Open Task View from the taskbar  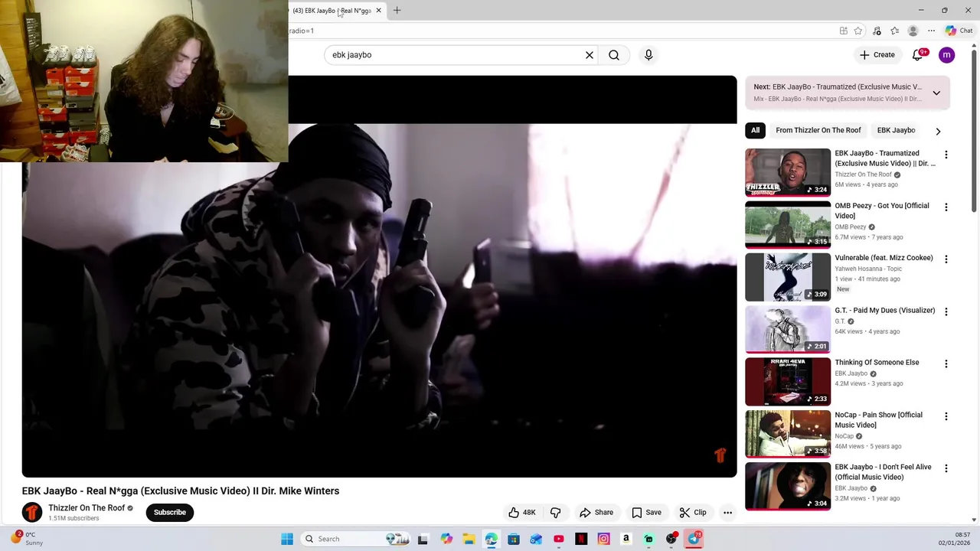coord(423,539)
